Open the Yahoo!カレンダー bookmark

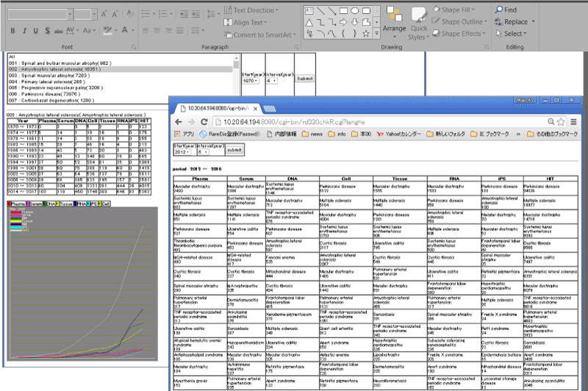click(x=401, y=134)
